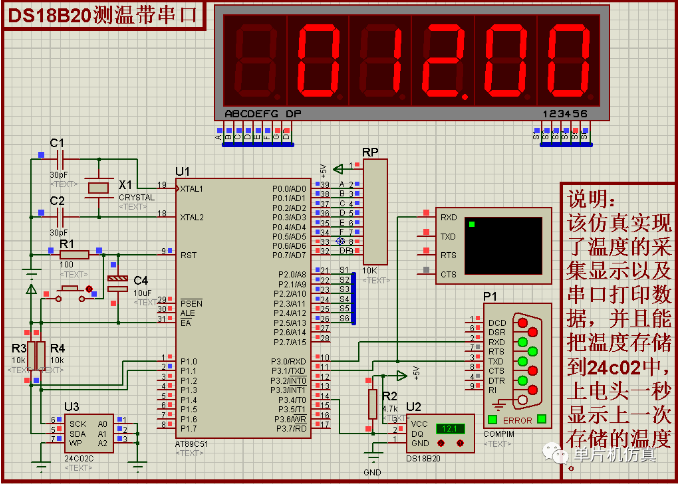Click the WP pin label on U3
Image resolution: width=682 pixels, height=484 pixels.
(x=76, y=443)
